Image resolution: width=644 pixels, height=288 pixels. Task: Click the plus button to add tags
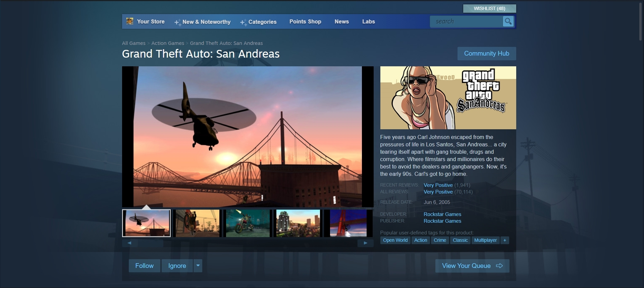(x=504, y=240)
